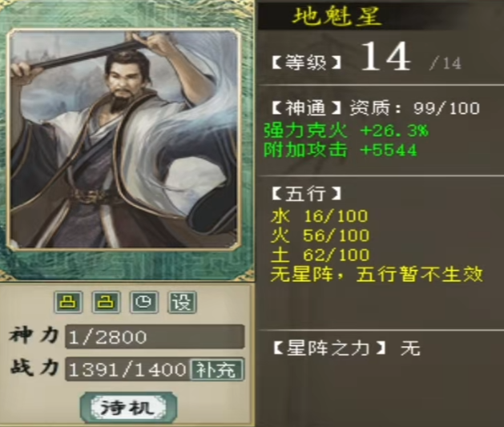Click the 土 62/100 element entry
This screenshot has height=427, width=504.
coord(321,255)
